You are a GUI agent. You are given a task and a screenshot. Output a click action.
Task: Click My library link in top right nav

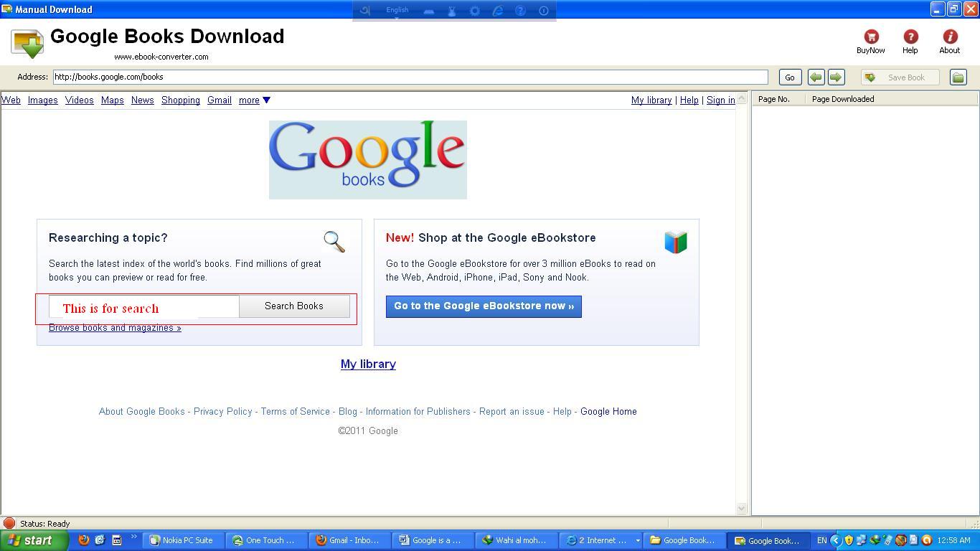651,100
